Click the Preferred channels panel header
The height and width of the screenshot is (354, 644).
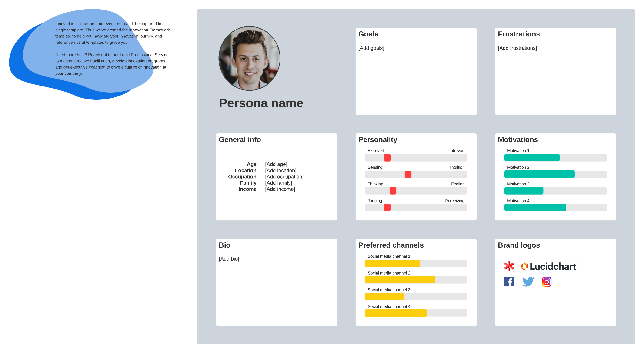(x=391, y=245)
